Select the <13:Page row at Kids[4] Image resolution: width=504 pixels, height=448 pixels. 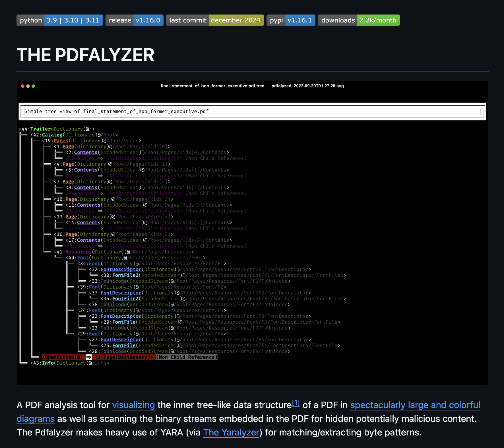(x=114, y=217)
